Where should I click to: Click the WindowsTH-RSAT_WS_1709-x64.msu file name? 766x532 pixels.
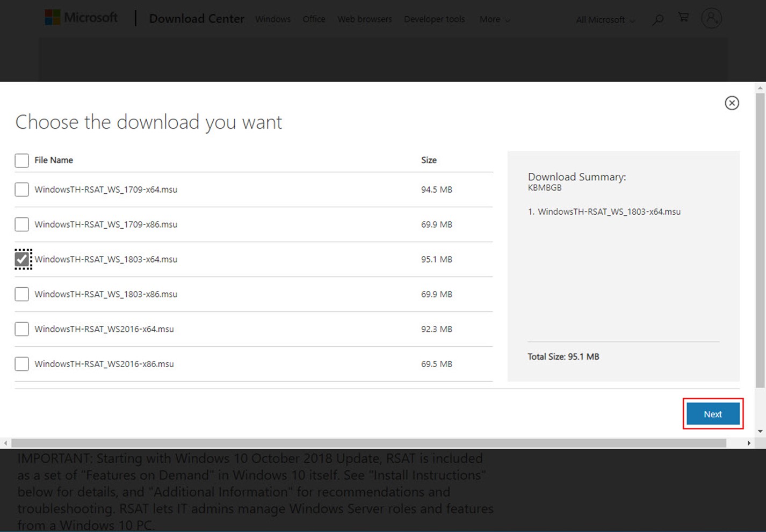pos(106,190)
